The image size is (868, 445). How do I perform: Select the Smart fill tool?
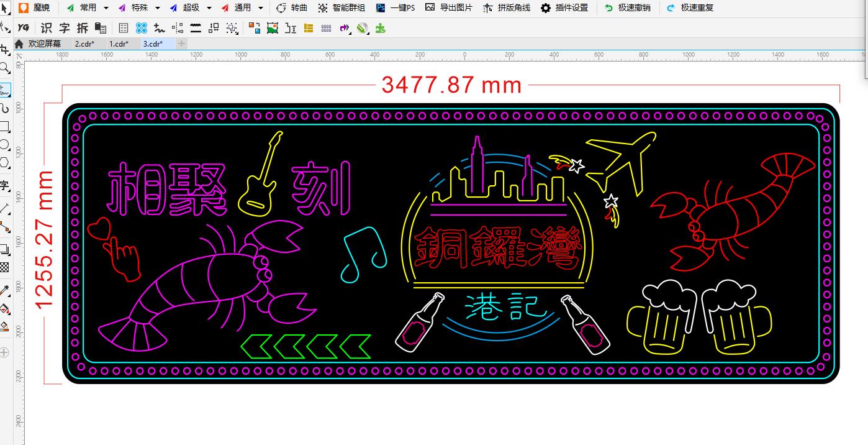(4, 326)
